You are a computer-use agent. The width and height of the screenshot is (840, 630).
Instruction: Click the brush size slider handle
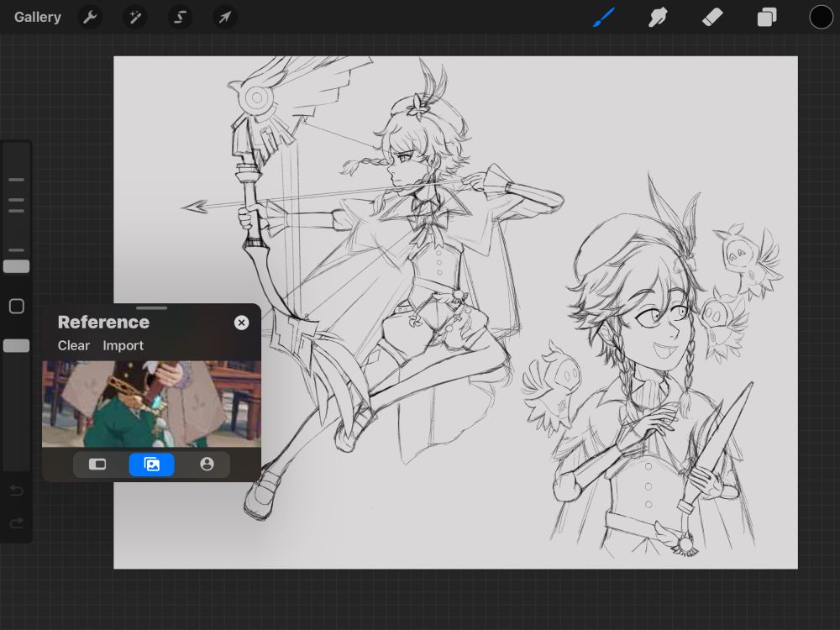(x=16, y=266)
